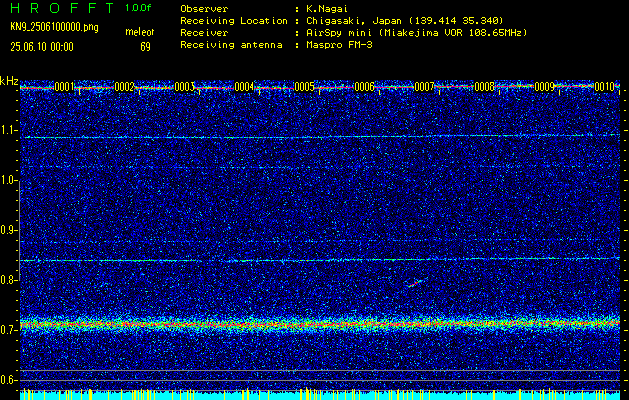This screenshot has height=400, width=629.
Task: Click the date stamp 25.06.10 00:00
Action: (42, 47)
